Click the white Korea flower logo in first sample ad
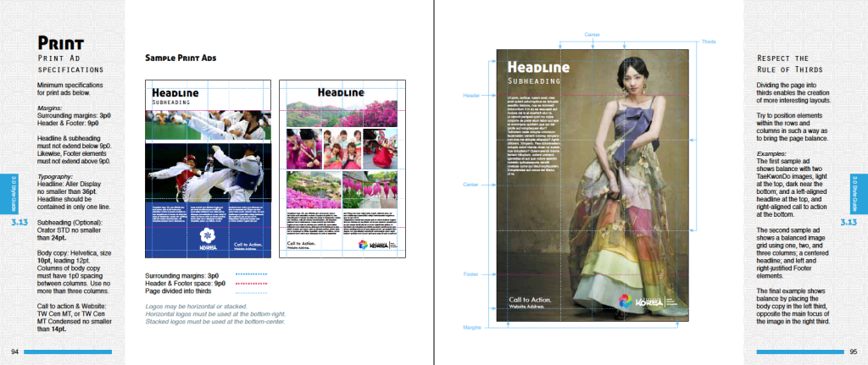 (x=208, y=240)
